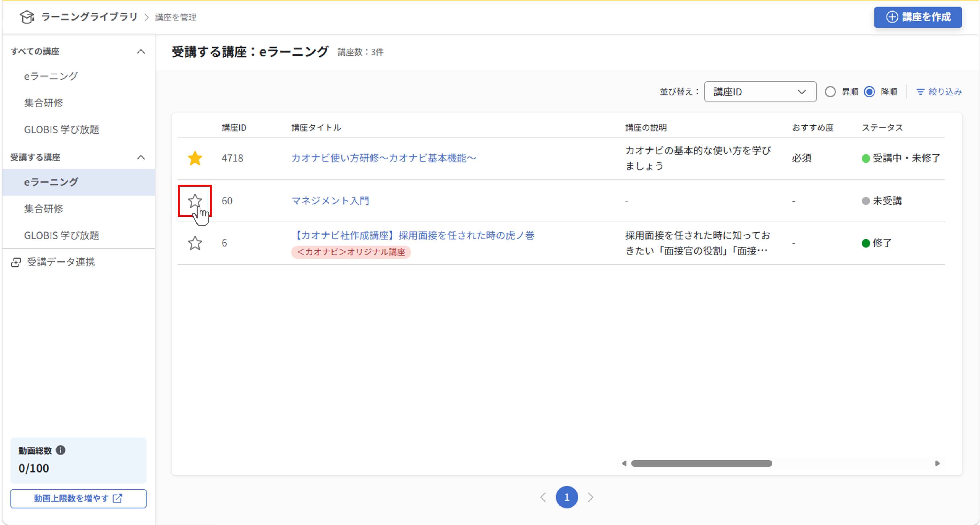The height and width of the screenshot is (525, 980).
Task: Go to pagination page 1
Action: pyautogui.click(x=566, y=497)
